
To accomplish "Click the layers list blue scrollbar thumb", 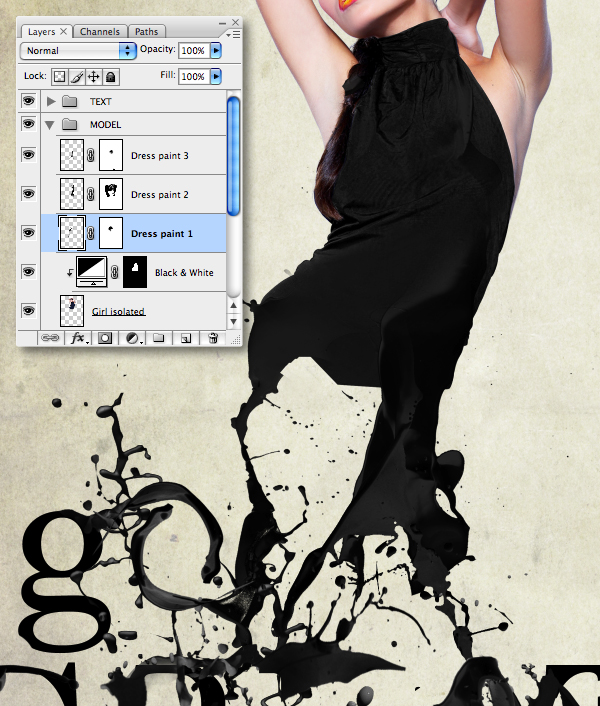I will click(x=234, y=156).
